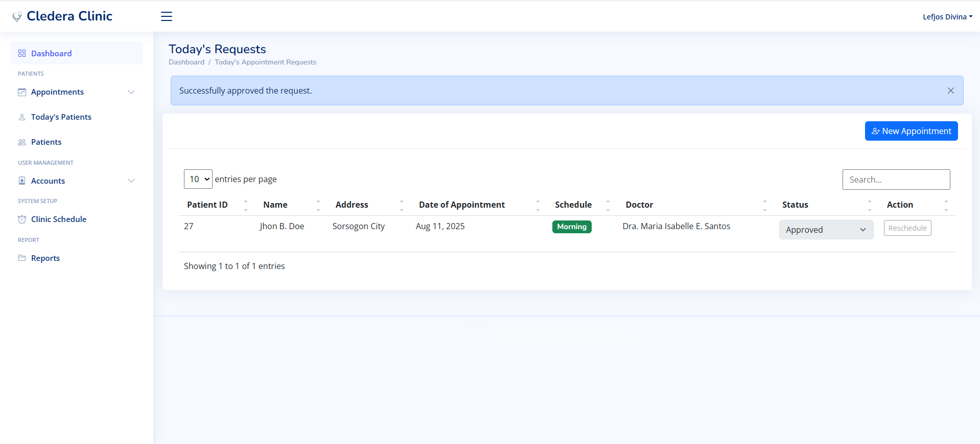Click the hamburger menu icon
Image resolution: width=980 pixels, height=444 pixels.
(167, 16)
